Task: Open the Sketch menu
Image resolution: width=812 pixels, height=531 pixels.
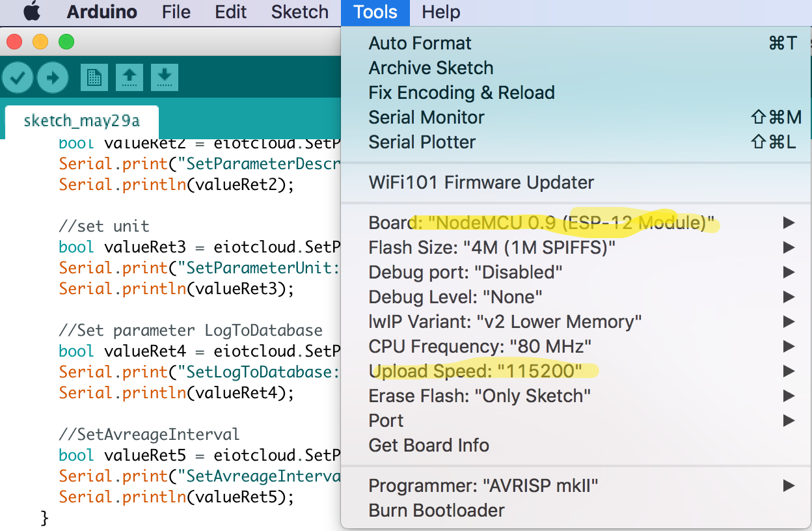Action: tap(300, 12)
